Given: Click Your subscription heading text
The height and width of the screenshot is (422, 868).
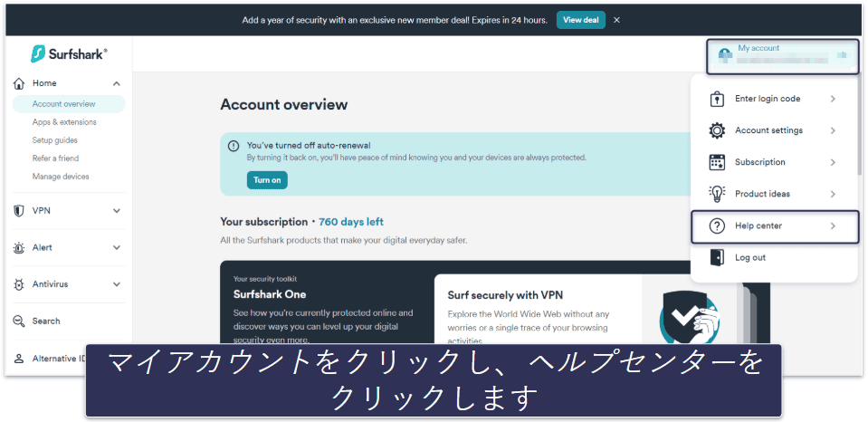Looking at the screenshot, I should click(264, 222).
